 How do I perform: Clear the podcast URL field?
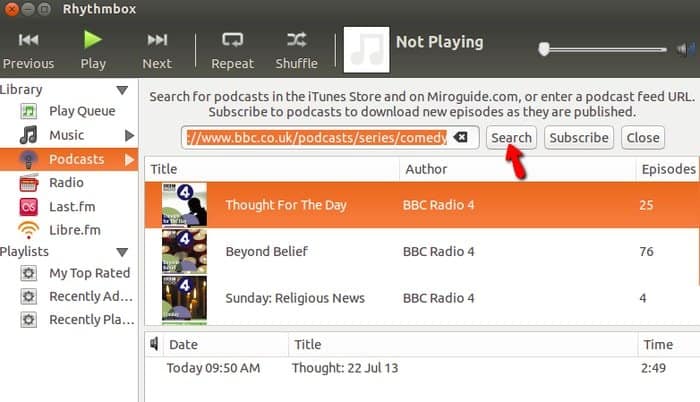click(x=461, y=137)
